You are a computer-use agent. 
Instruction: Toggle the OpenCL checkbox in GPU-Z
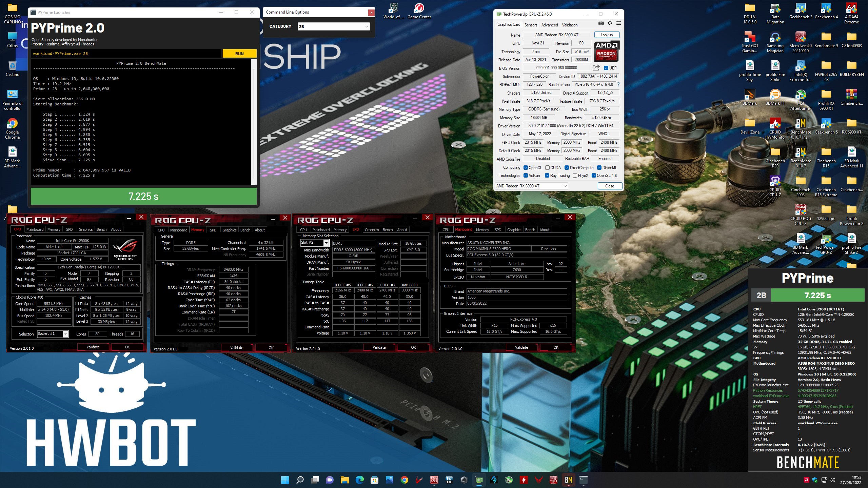coord(526,168)
